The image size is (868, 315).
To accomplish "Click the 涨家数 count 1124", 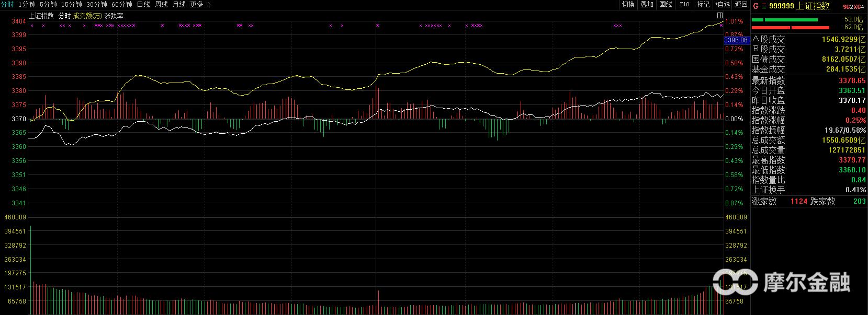I will click(x=799, y=202).
